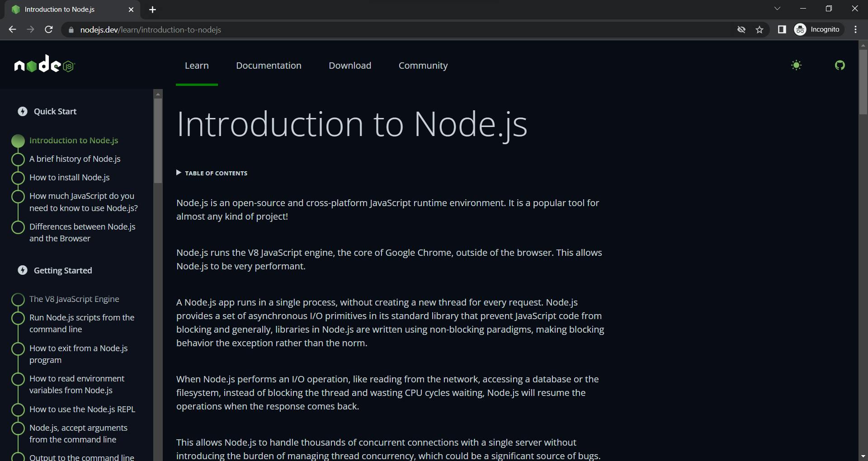The width and height of the screenshot is (868, 461).
Task: Open the Community tab
Action: coord(423,66)
